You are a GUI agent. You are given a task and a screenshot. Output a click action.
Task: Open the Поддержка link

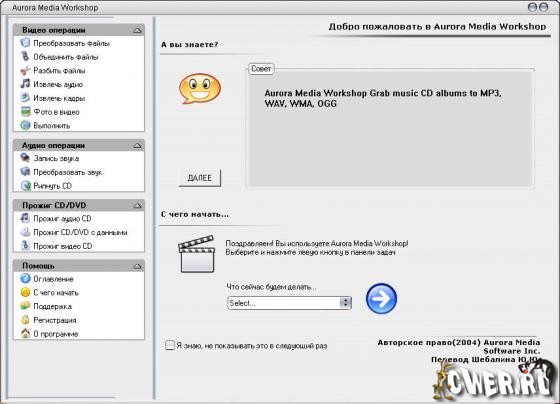tap(52, 306)
